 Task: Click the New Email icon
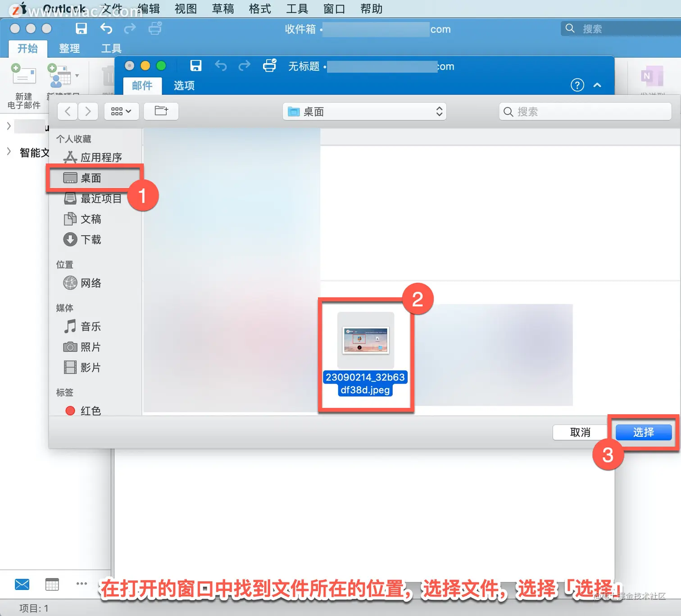[x=24, y=75]
